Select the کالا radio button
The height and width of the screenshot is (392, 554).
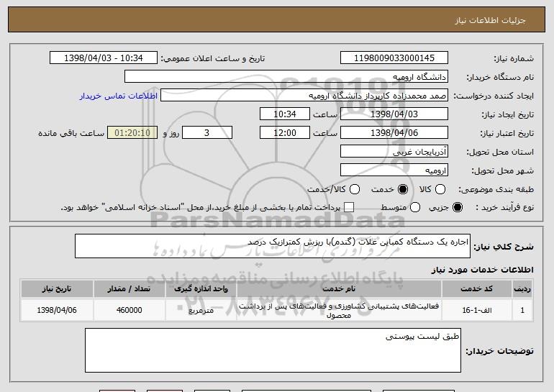coord(440,189)
